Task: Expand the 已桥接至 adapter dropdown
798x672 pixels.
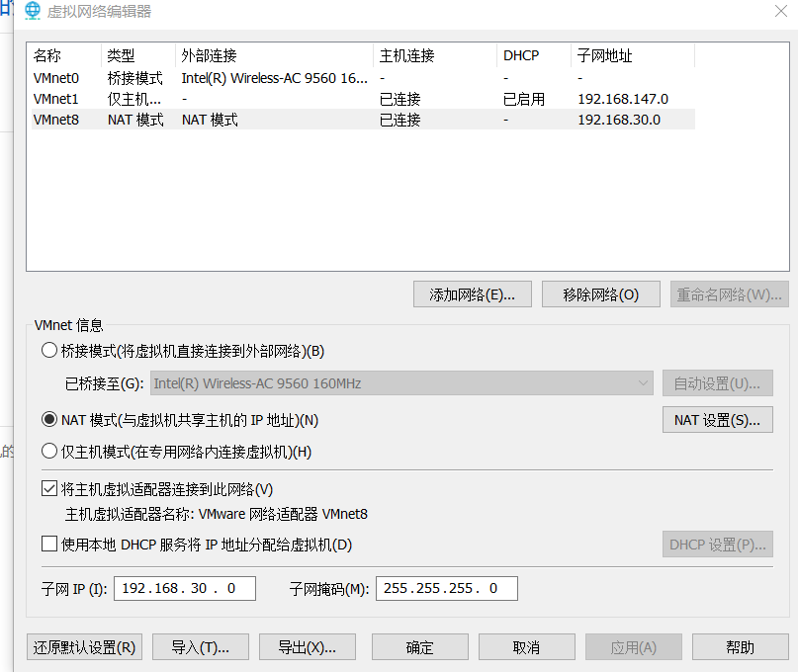Action: pos(643,383)
